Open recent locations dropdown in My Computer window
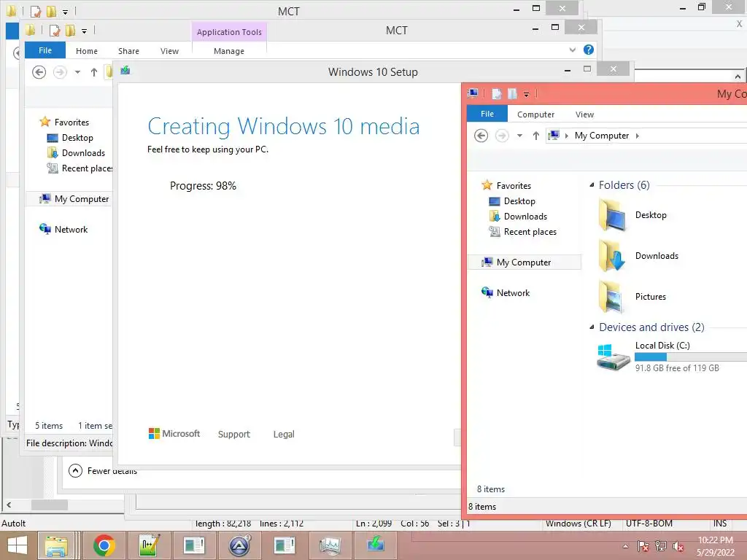 [x=519, y=136]
